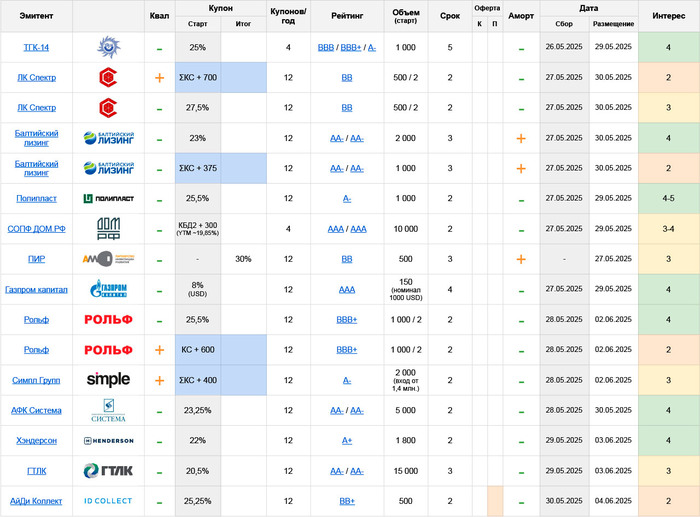Click Балтийский лизинг logo in ΣКС + 375 row
Screen dimensions: 700x517
click(x=108, y=168)
